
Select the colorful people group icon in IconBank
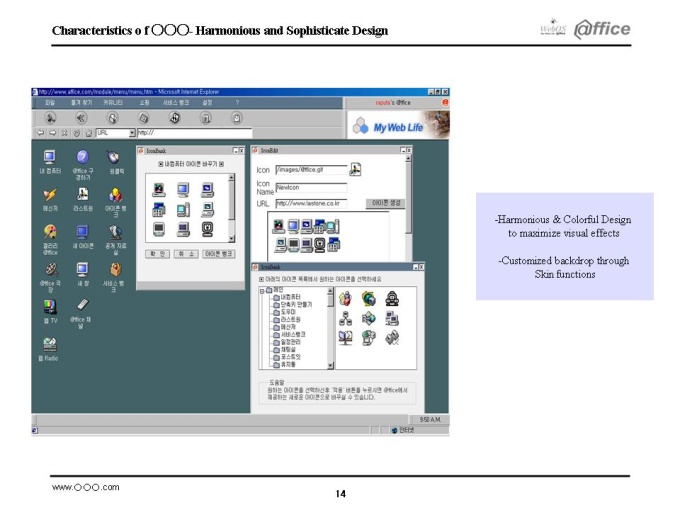[345, 298]
